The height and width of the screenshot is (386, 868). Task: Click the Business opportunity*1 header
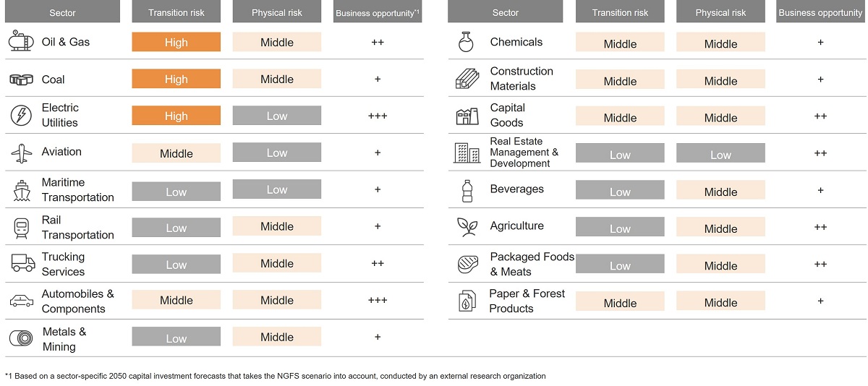click(378, 12)
